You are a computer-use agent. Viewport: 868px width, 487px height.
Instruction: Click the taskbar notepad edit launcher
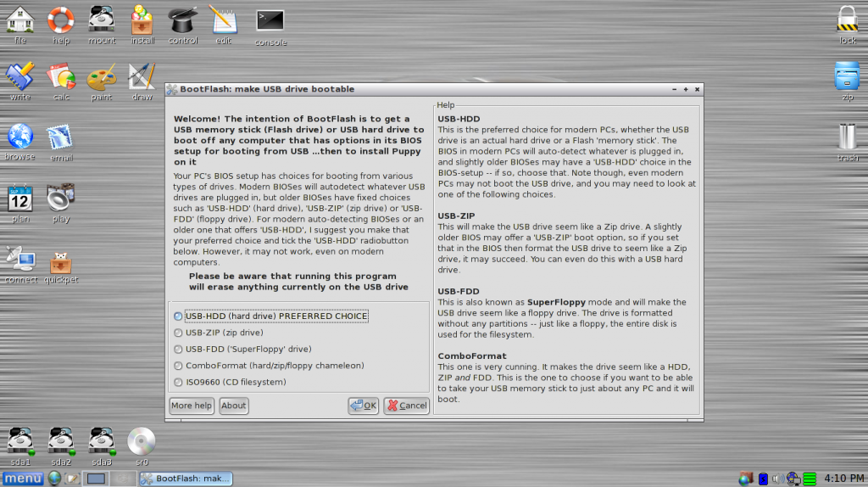point(72,479)
